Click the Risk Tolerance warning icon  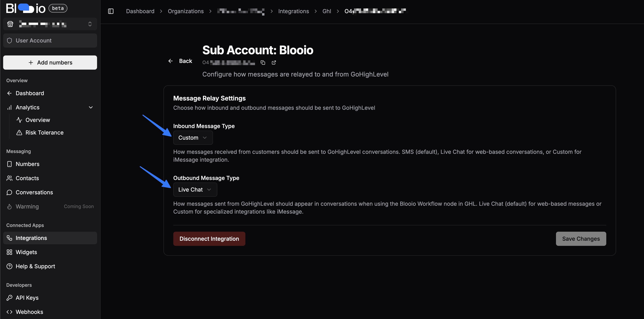coord(19,132)
